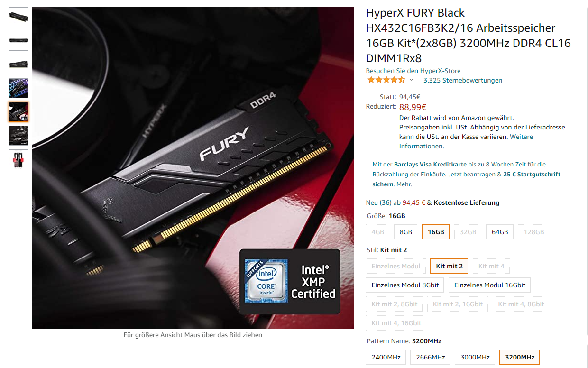Click the Intel XMP Certified badge
Image resolution: width=588 pixels, height=368 pixels.
coord(290,281)
